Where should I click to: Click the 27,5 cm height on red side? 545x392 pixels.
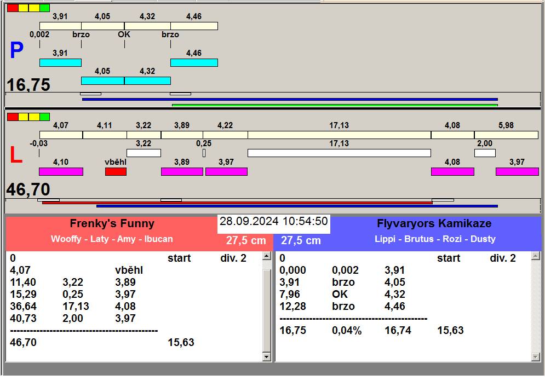point(246,240)
